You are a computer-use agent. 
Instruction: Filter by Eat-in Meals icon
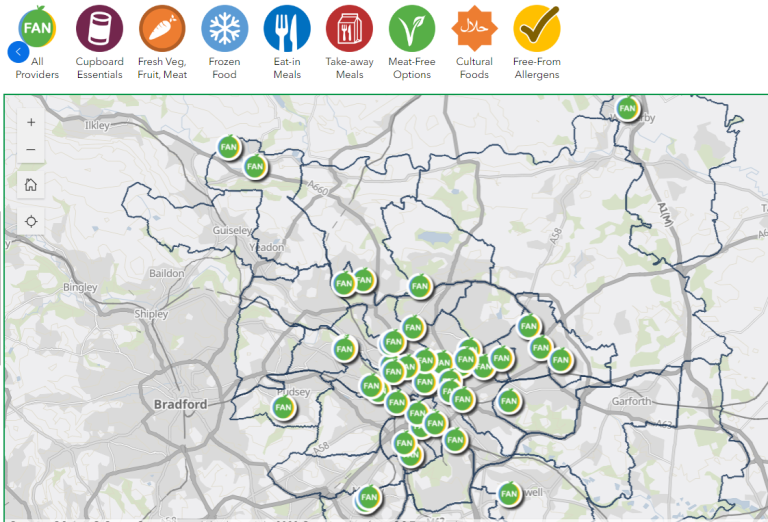pos(287,28)
